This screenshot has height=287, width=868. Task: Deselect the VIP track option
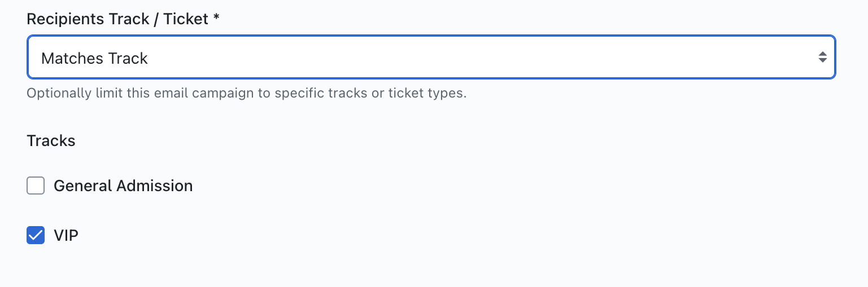click(36, 235)
